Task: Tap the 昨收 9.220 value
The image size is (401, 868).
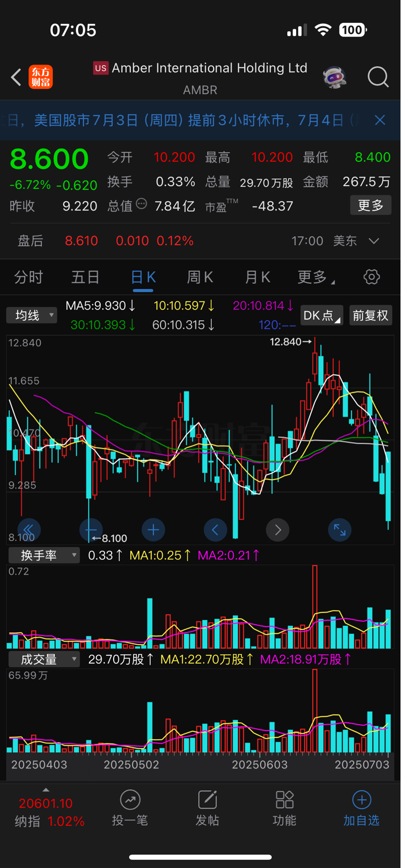Action: (x=54, y=206)
